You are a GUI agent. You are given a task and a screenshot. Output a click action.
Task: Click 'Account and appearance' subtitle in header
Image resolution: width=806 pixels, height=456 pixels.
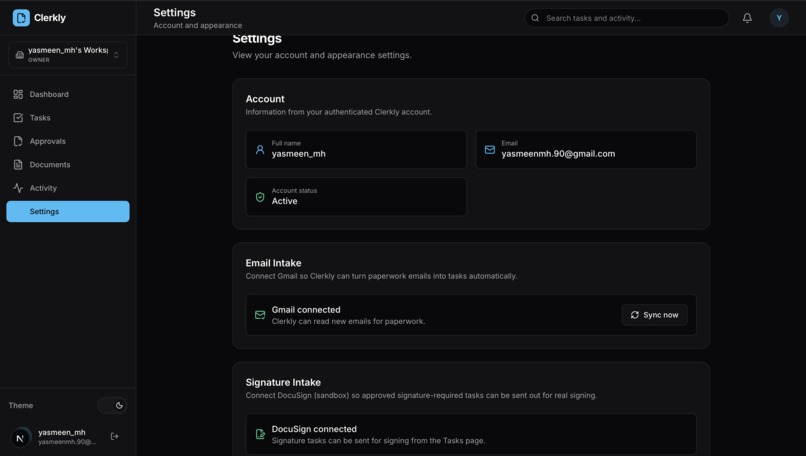[x=198, y=25]
